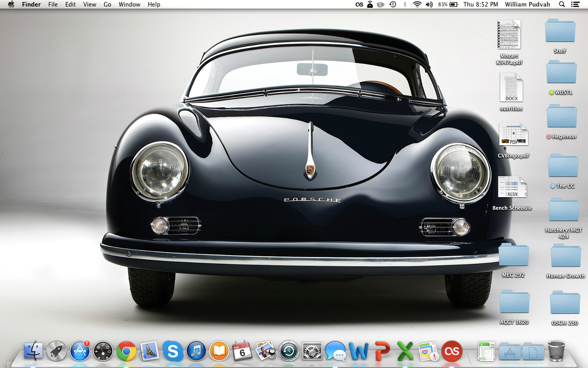This screenshot has height=368, width=588.
Task: Launch Last.fm red icon in Dock
Action: point(452,351)
